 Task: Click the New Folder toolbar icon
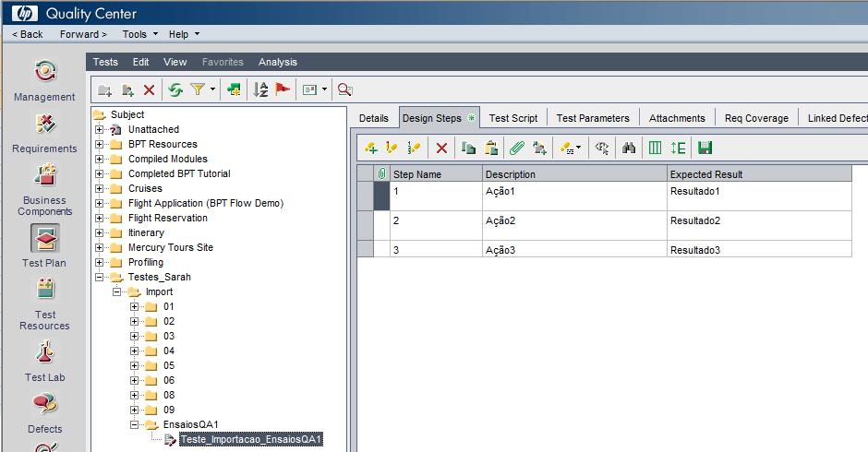(104, 89)
